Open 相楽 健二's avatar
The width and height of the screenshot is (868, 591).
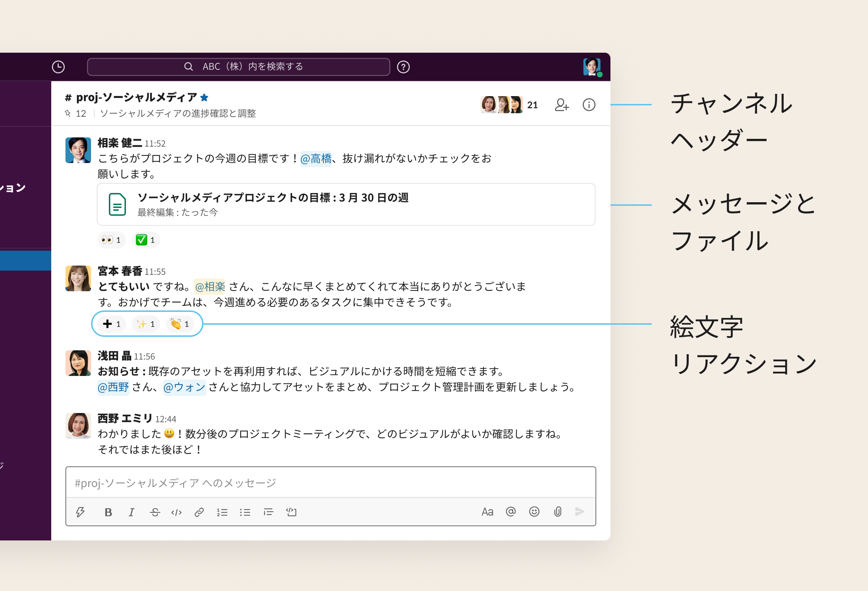tap(78, 150)
